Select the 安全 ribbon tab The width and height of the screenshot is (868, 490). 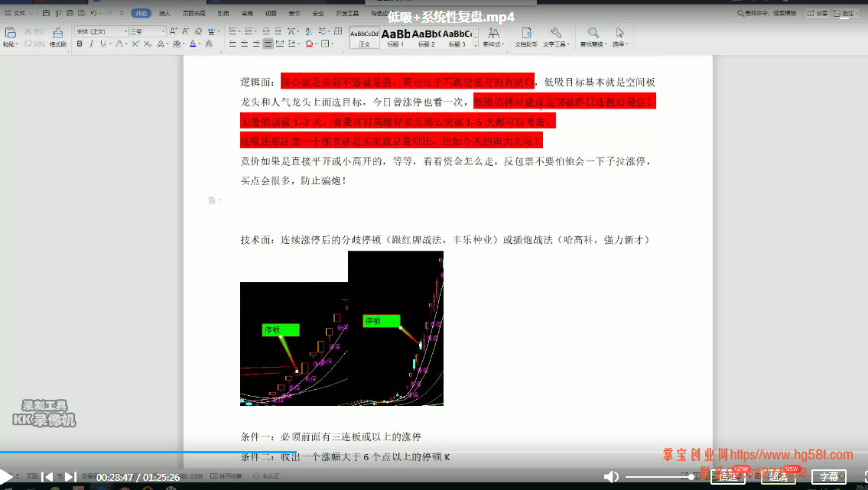(317, 13)
